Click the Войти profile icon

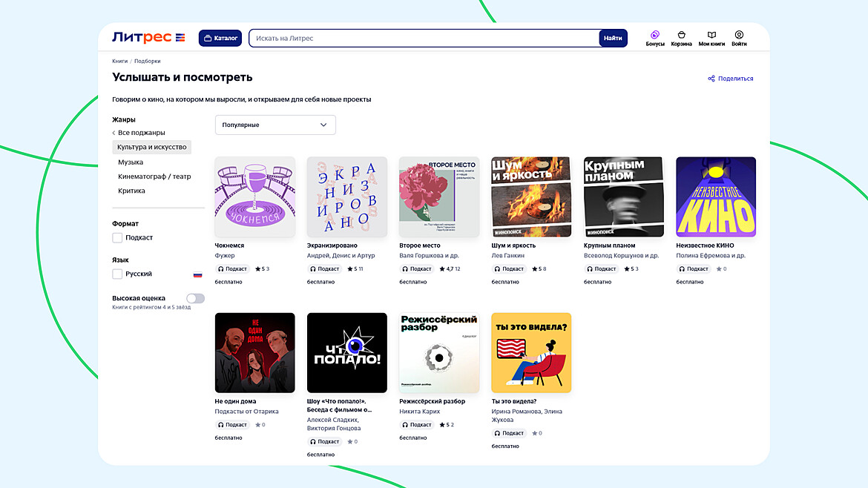click(739, 35)
